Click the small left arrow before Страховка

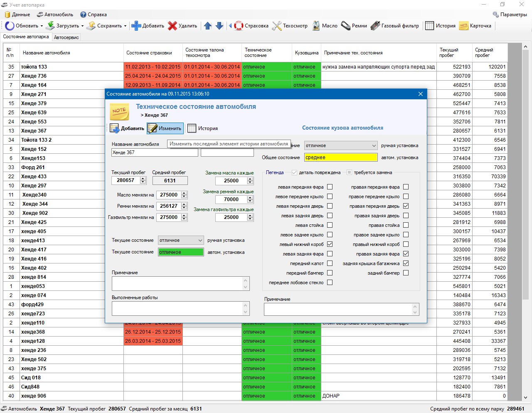pos(230,26)
